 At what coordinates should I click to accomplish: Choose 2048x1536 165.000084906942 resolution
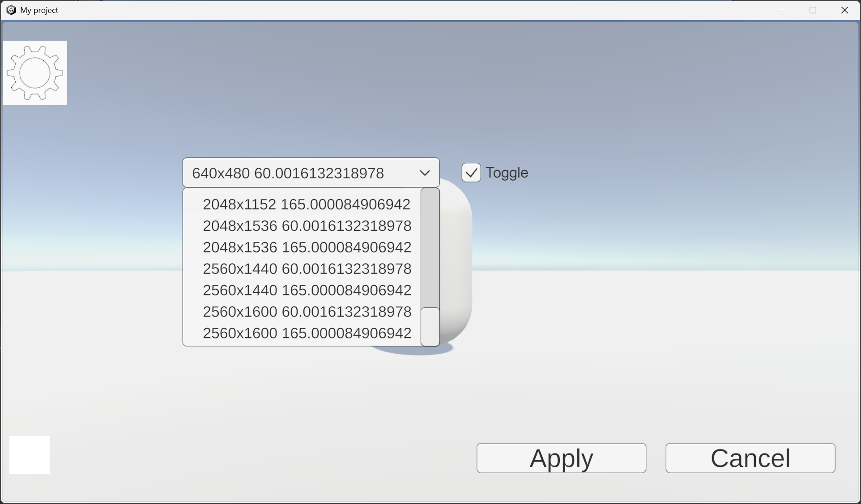(x=307, y=247)
